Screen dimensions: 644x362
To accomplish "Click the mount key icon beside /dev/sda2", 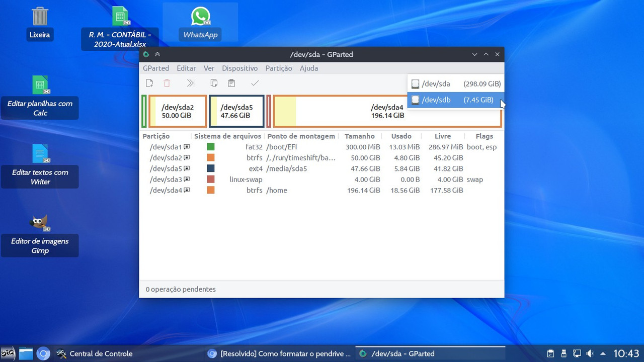I will pos(187,158).
